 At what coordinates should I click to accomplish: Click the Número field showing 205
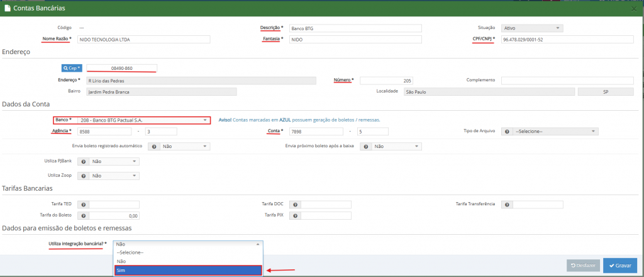coord(387,81)
